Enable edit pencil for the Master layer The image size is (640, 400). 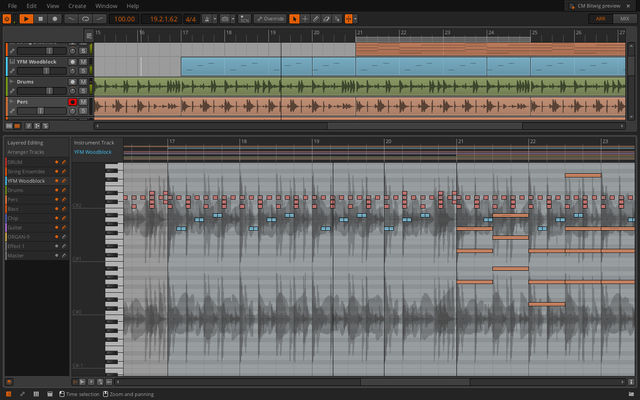(x=64, y=256)
